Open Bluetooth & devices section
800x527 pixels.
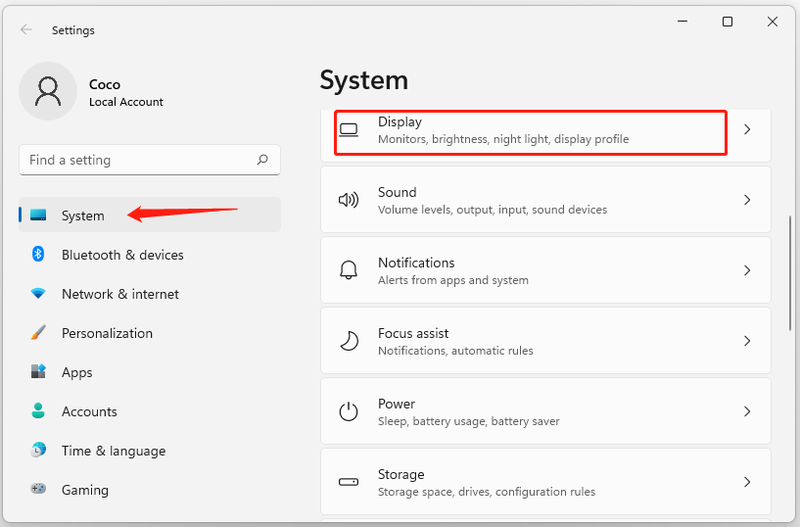(x=149, y=254)
